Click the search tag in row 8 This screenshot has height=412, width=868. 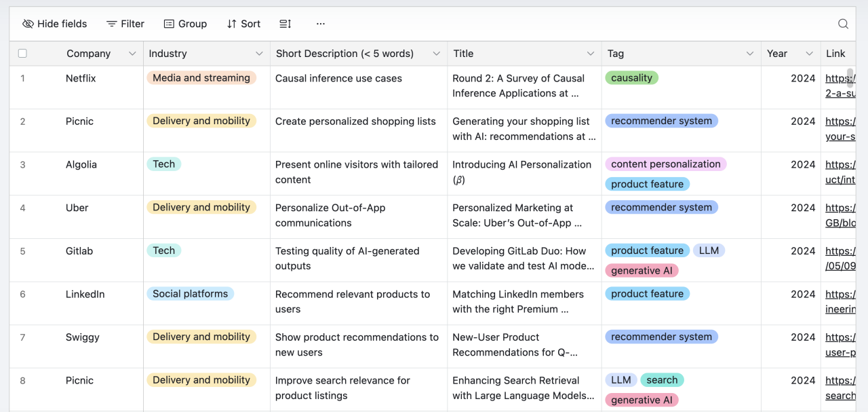click(x=662, y=380)
